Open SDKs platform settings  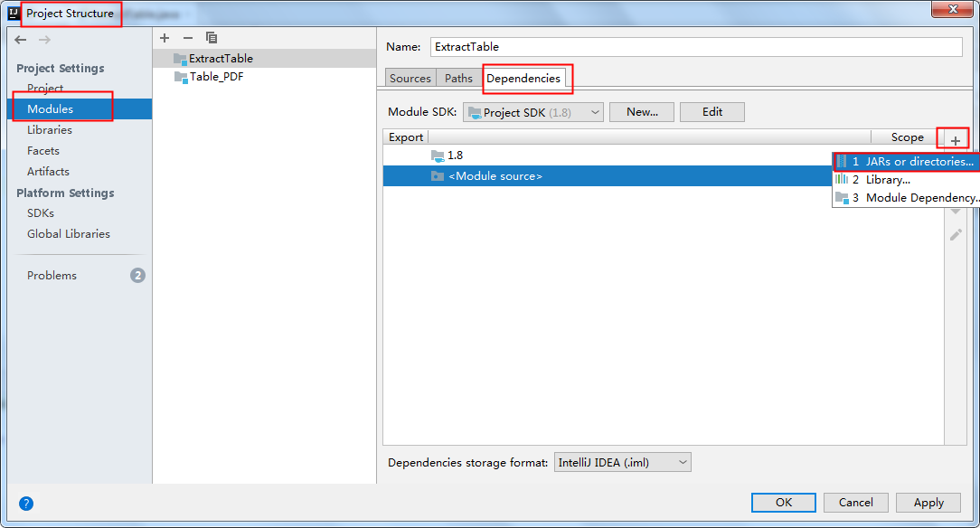click(x=41, y=213)
